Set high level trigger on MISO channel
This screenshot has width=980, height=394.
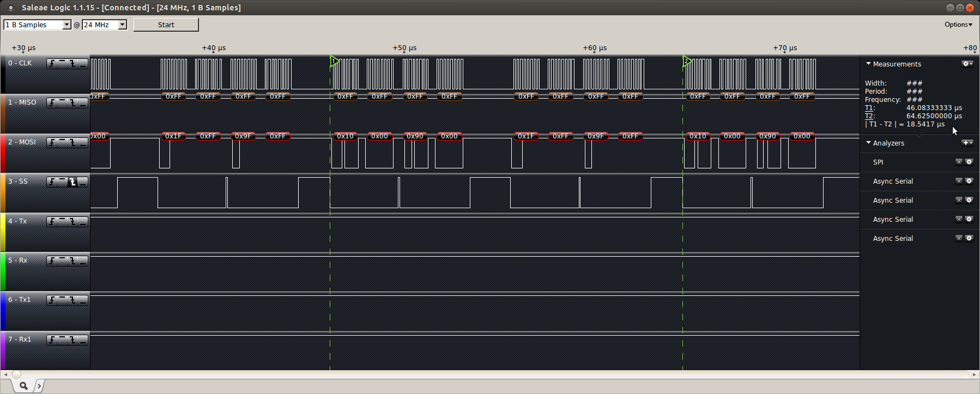tap(62, 103)
